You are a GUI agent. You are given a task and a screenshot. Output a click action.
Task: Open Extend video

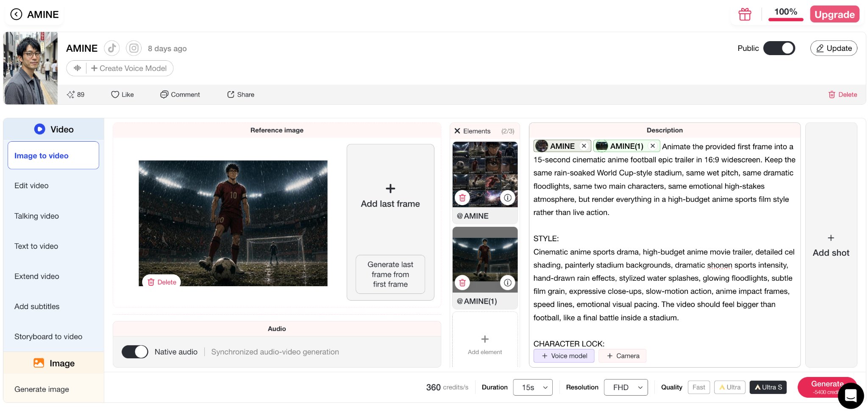(37, 276)
